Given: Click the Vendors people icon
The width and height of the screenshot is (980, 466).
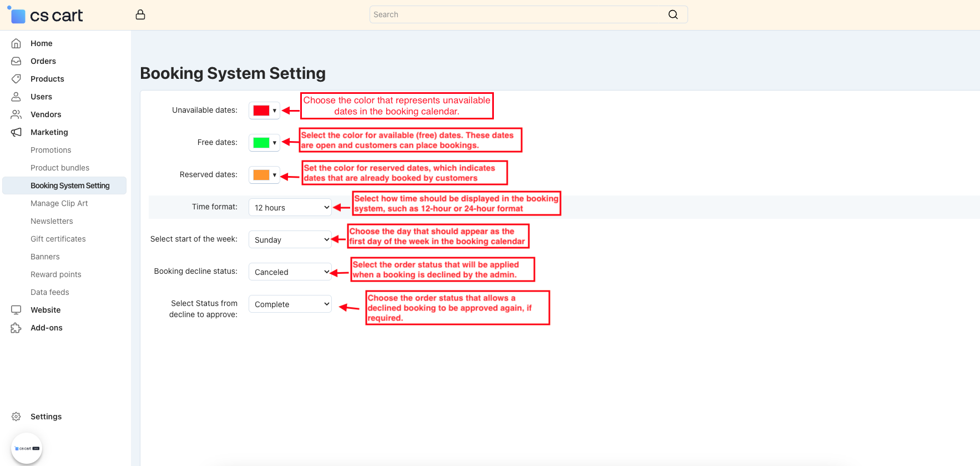Looking at the screenshot, I should click(16, 114).
